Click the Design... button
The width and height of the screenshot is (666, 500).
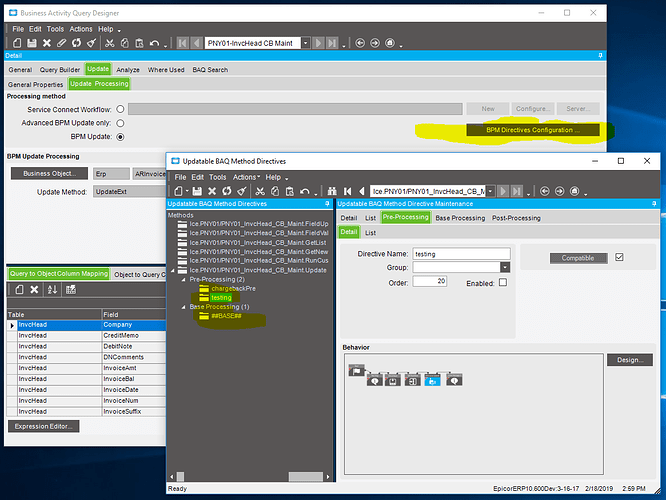point(630,360)
